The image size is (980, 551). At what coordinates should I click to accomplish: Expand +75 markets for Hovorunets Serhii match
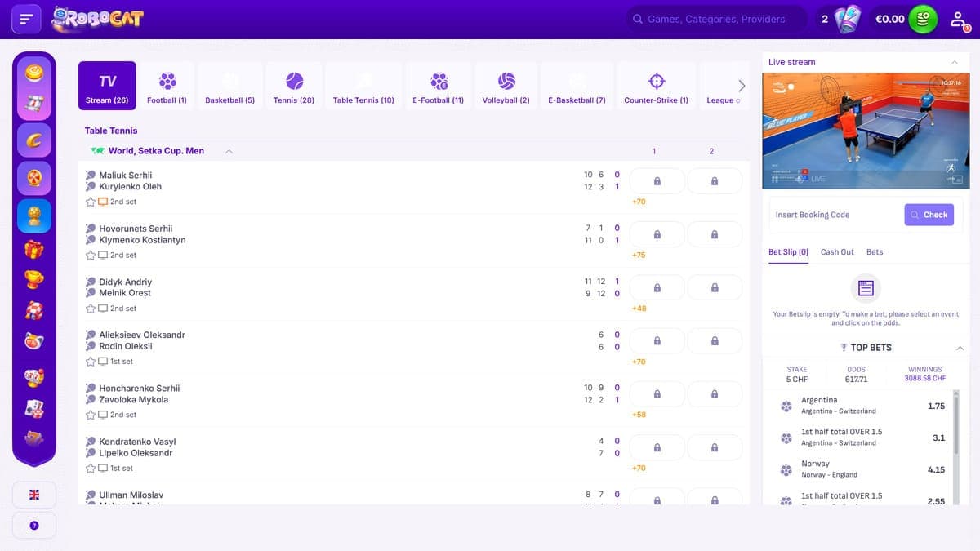tap(639, 255)
